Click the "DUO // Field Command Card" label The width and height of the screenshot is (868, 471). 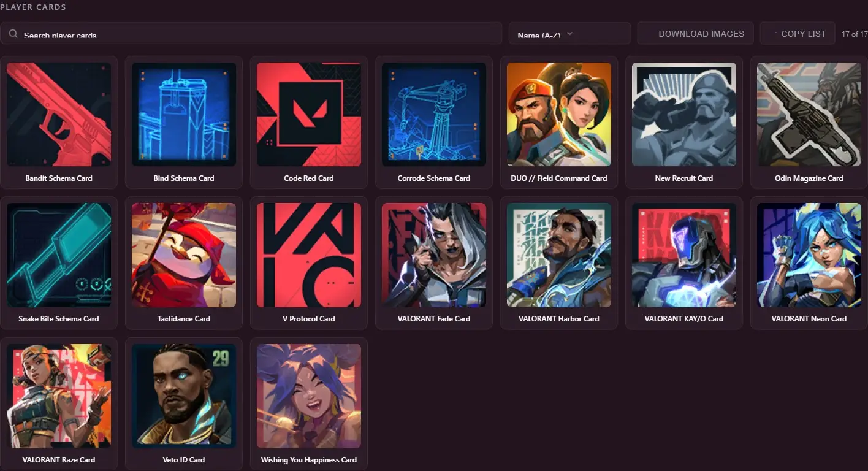click(559, 178)
